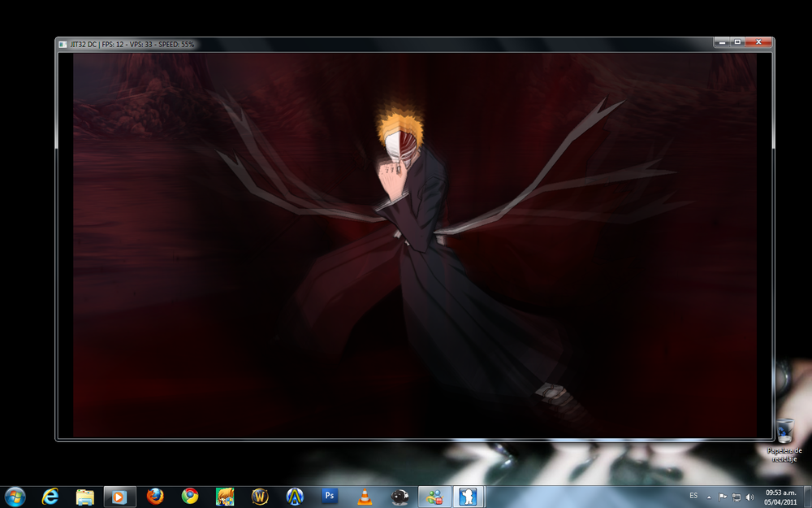The image size is (812, 508).
Task: Launch VLC media player from the taskbar
Action: point(365,497)
